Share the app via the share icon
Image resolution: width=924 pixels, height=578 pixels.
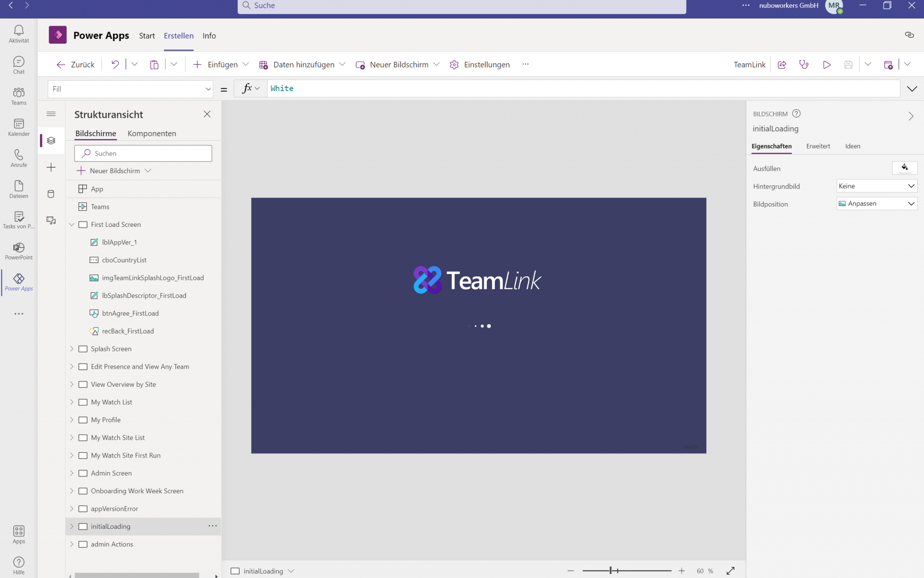click(781, 64)
